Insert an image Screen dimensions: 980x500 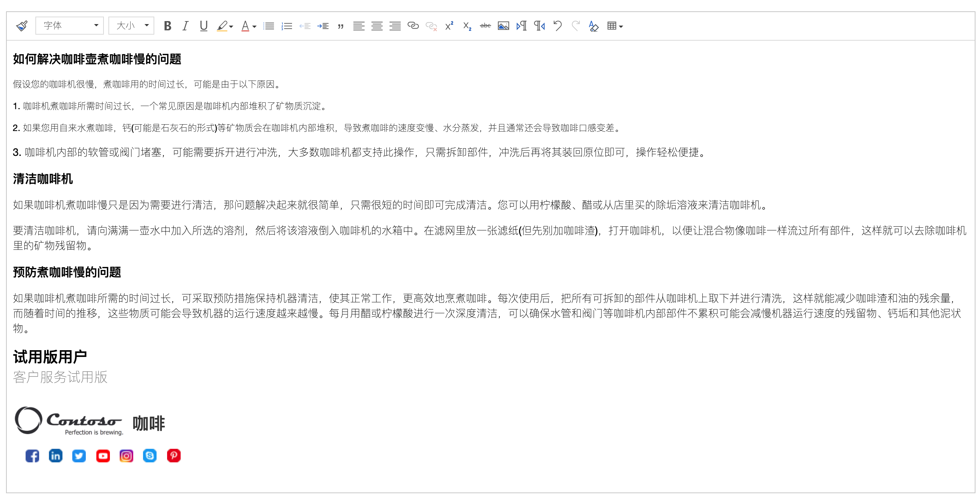(503, 26)
